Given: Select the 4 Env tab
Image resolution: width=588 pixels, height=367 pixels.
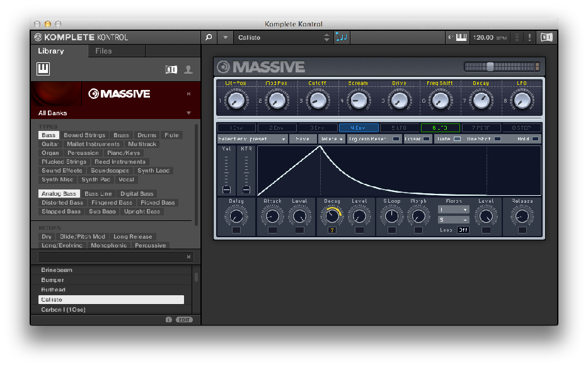Looking at the screenshot, I should pos(358,128).
